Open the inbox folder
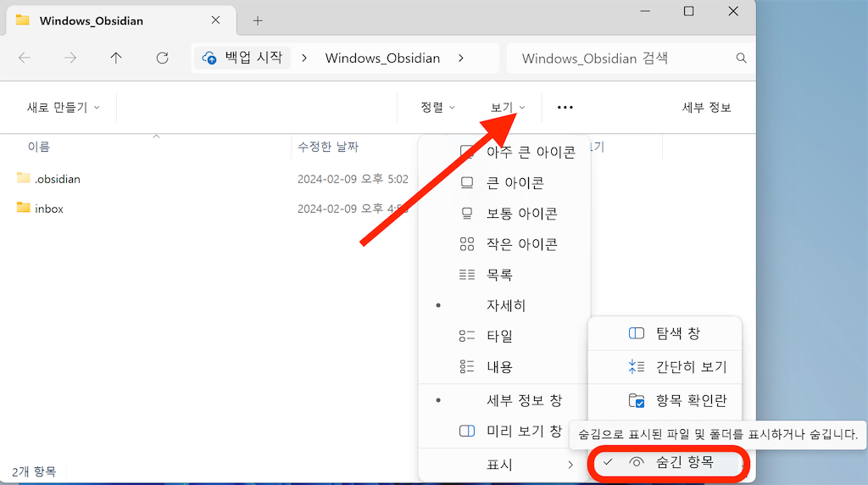The width and height of the screenshot is (868, 485). (49, 209)
